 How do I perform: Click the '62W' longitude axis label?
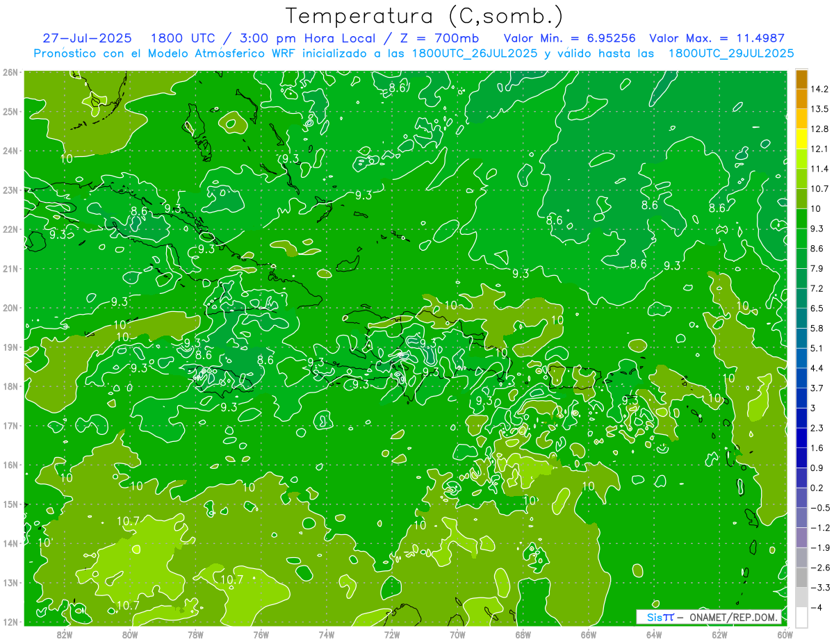coord(719,634)
